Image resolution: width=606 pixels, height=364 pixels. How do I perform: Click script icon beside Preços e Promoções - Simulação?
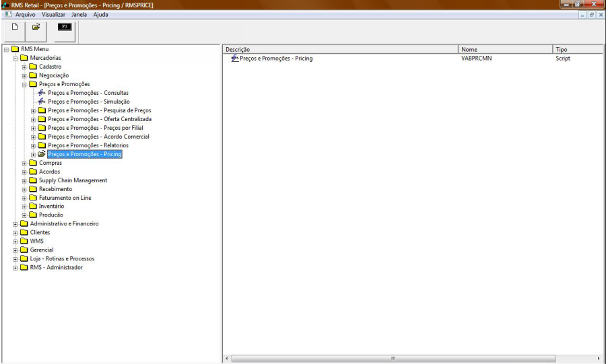click(42, 102)
